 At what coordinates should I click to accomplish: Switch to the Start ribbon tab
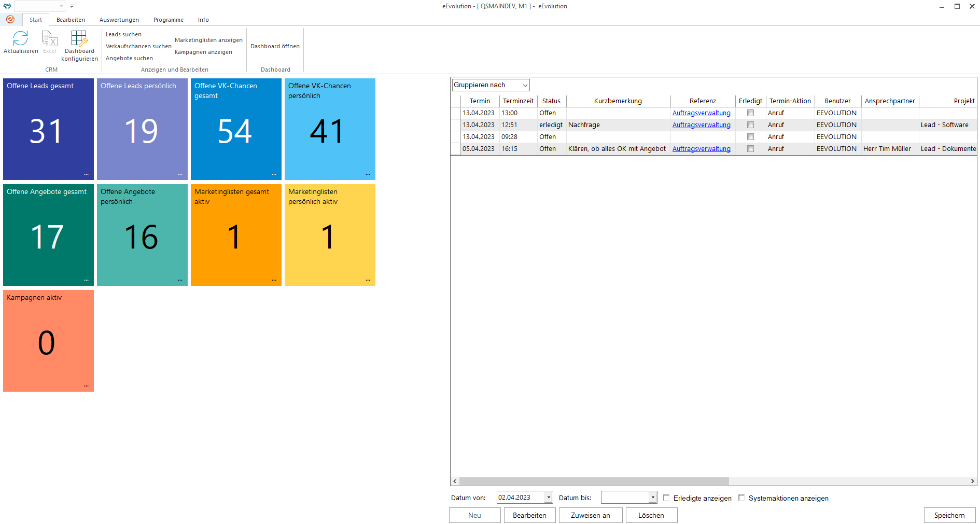(x=36, y=20)
